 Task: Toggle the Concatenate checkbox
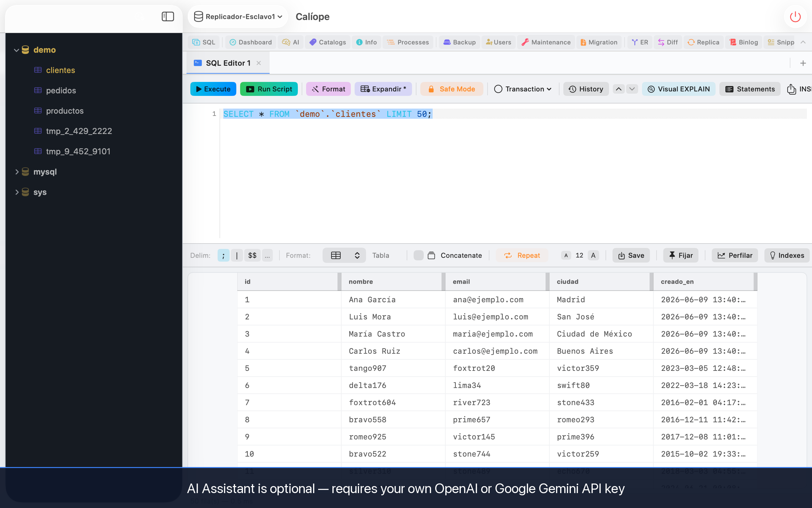pos(418,255)
